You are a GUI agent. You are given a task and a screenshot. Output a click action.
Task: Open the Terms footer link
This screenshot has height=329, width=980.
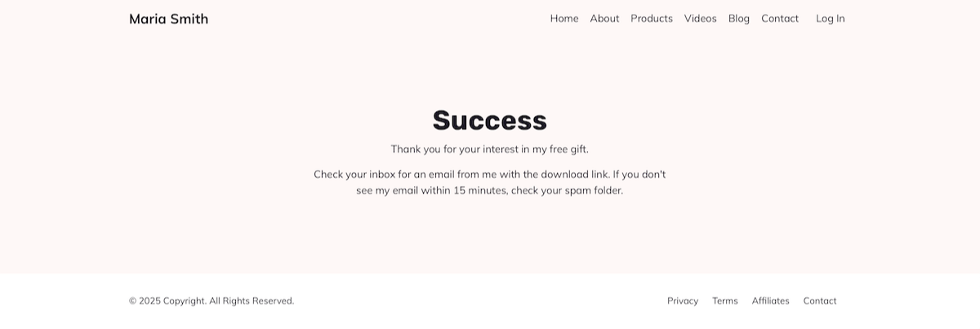[x=725, y=300]
